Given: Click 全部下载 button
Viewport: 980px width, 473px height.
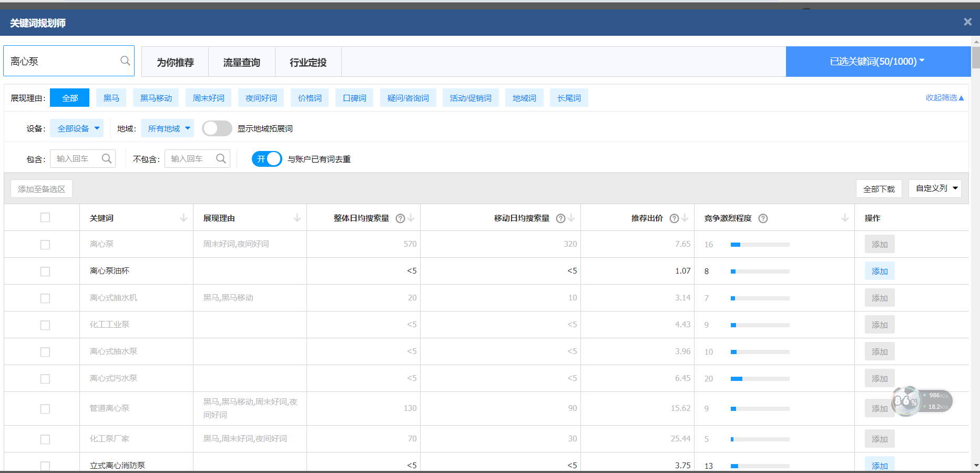Looking at the screenshot, I should click(x=879, y=189).
